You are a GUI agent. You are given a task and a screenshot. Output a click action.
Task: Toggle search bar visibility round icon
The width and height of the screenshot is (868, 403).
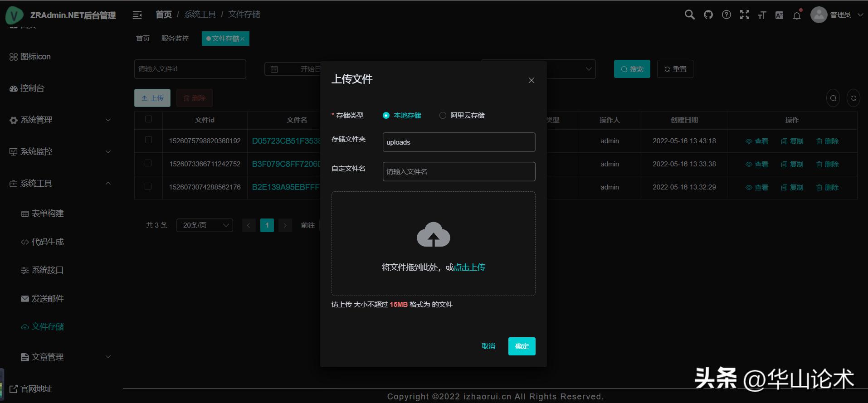tap(833, 98)
